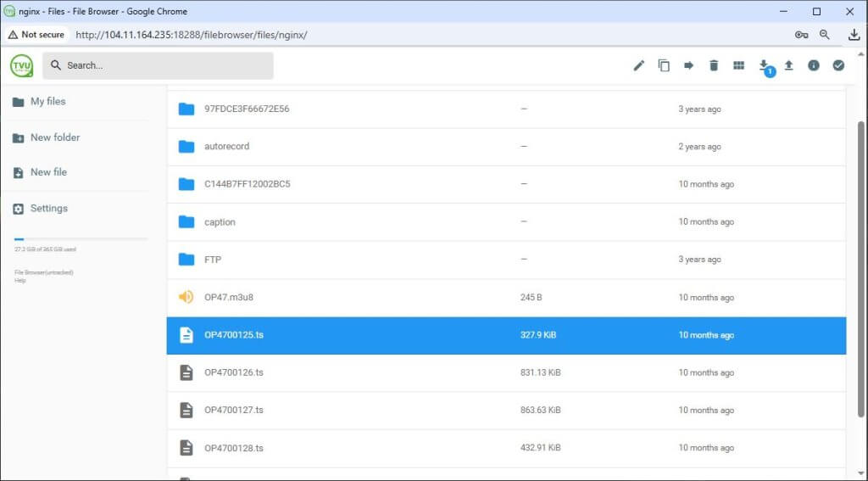Click the copy file icon in toolbar

(x=664, y=65)
